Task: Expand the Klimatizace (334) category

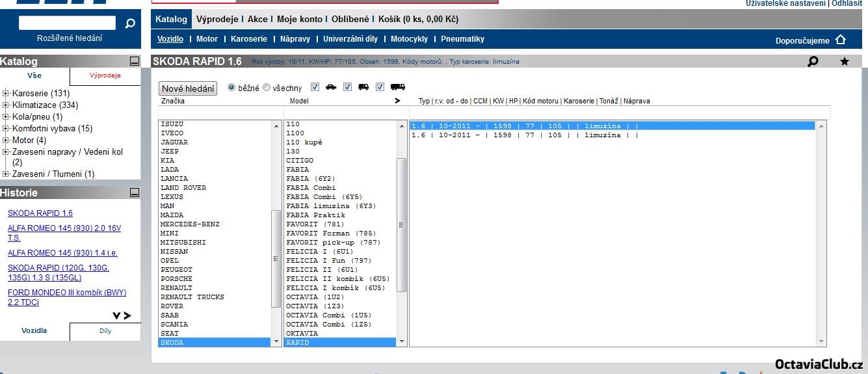Action: (x=6, y=105)
